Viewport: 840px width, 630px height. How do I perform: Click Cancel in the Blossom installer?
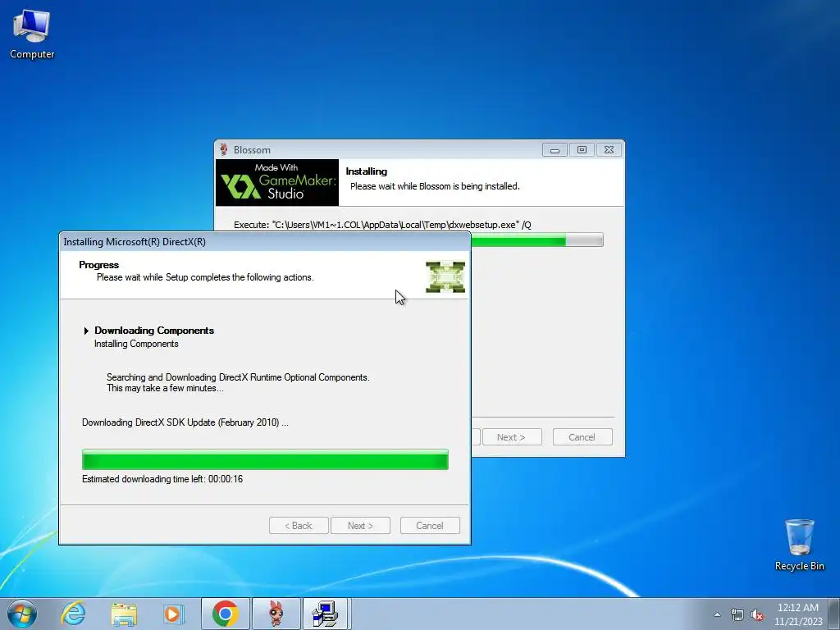[582, 437]
